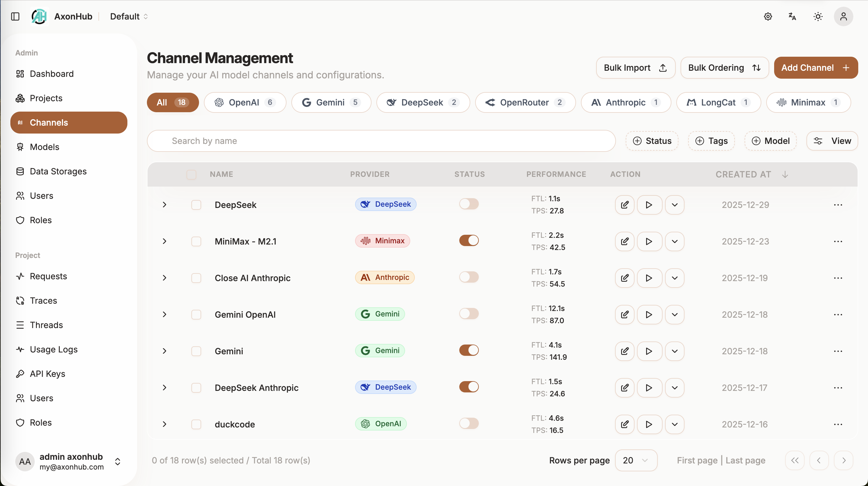The image size is (868, 486).
Task: Toggle light/dark theme with the sun icon
Action: tap(818, 16)
